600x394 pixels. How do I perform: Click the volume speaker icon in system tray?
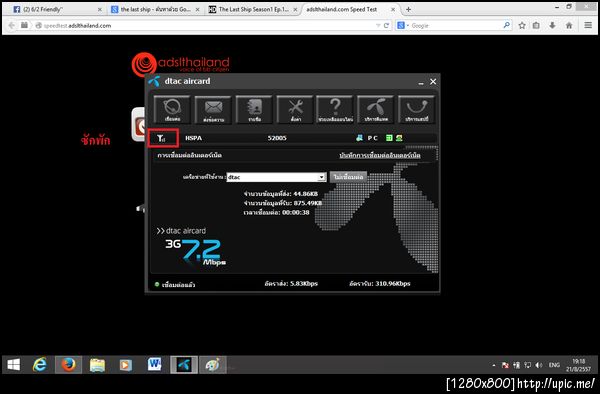coord(539,365)
